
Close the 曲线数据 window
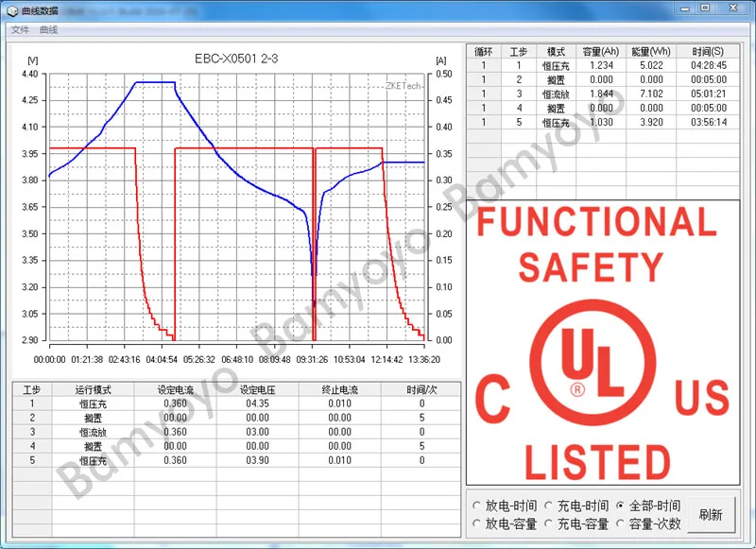click(x=733, y=9)
